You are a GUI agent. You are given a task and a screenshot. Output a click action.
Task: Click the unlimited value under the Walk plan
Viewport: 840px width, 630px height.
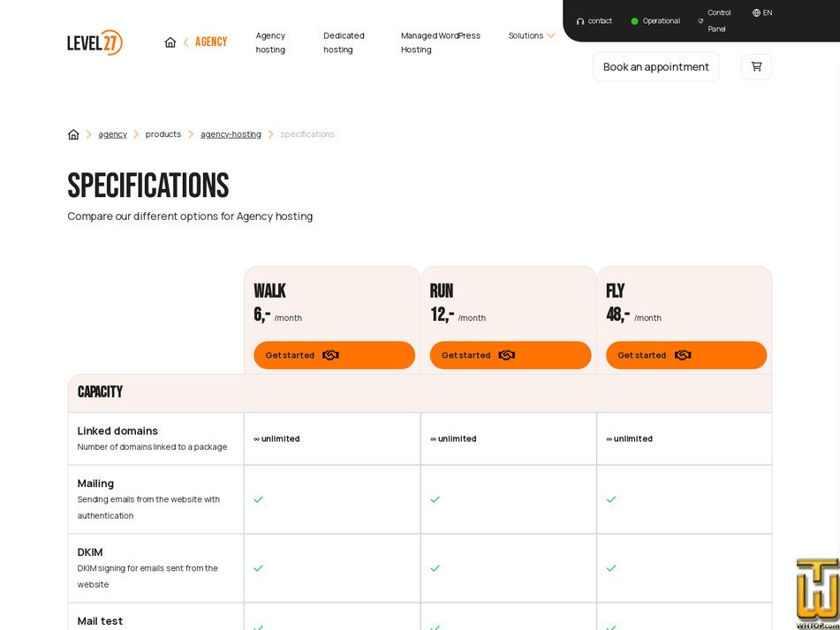276,439
